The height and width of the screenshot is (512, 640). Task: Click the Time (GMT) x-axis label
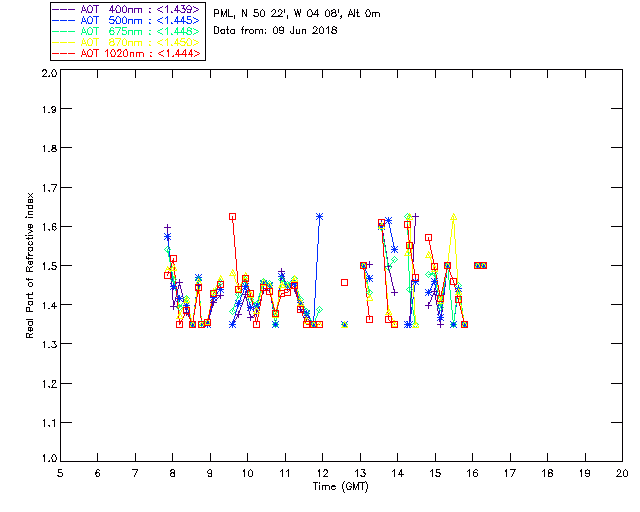coord(341,486)
